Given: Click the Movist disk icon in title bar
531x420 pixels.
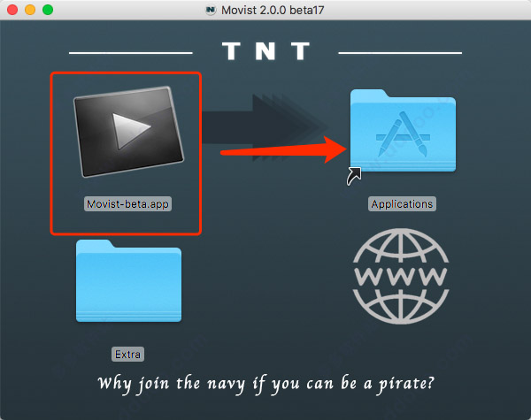Looking at the screenshot, I should point(211,10).
